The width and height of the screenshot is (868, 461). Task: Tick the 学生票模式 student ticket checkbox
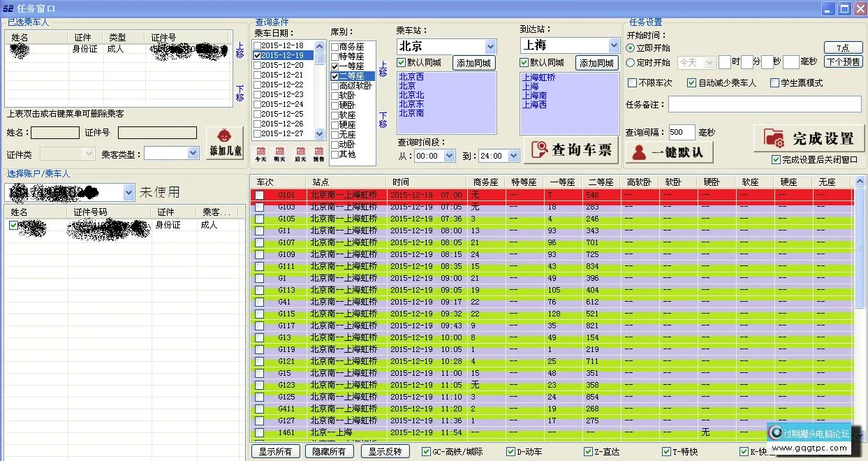[774, 83]
